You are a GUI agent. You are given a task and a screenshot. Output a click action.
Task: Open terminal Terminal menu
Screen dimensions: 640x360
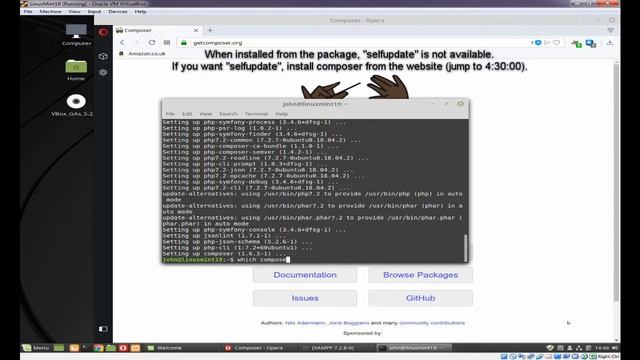pyautogui.click(x=256, y=114)
